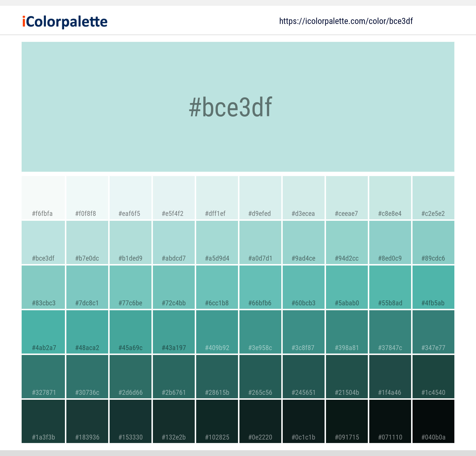
Task: Pick the #bce3df shade tile
Action: pos(43,242)
